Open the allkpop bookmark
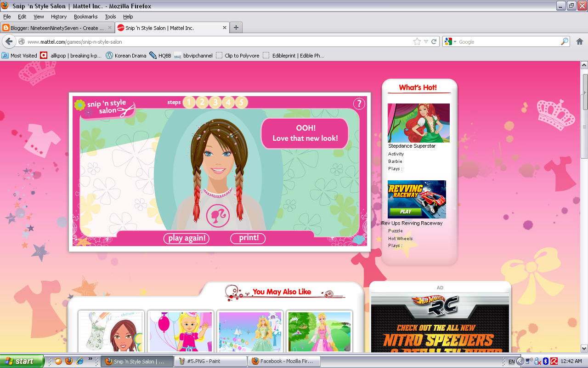 click(x=71, y=55)
